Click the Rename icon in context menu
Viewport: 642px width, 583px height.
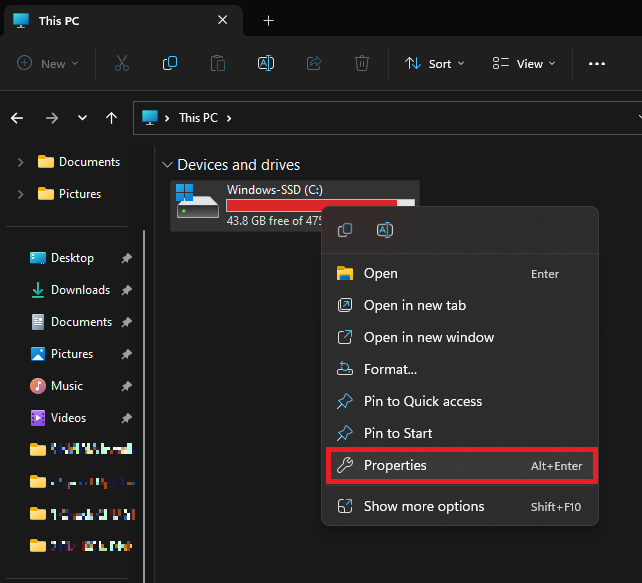pyautogui.click(x=385, y=230)
